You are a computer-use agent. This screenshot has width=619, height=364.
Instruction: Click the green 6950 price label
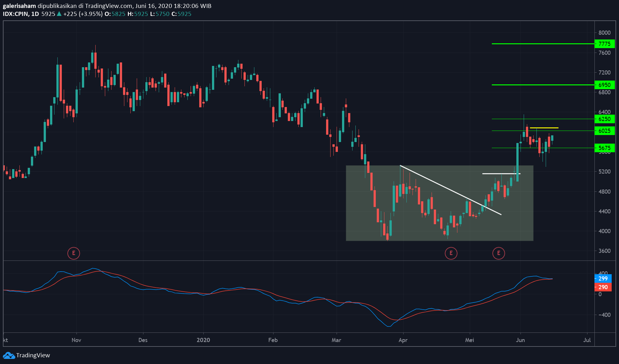[x=604, y=85]
